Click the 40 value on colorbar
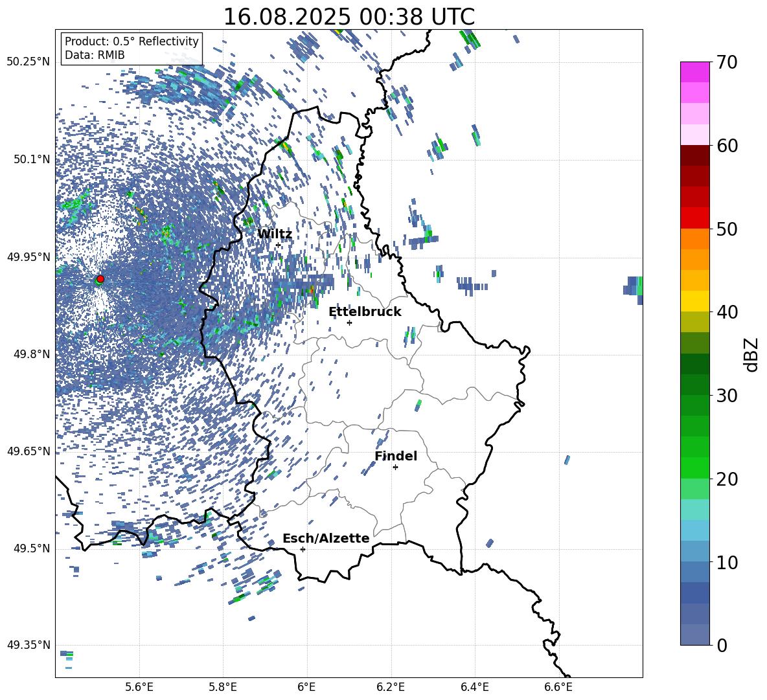This screenshot has width=767, height=700. (727, 312)
